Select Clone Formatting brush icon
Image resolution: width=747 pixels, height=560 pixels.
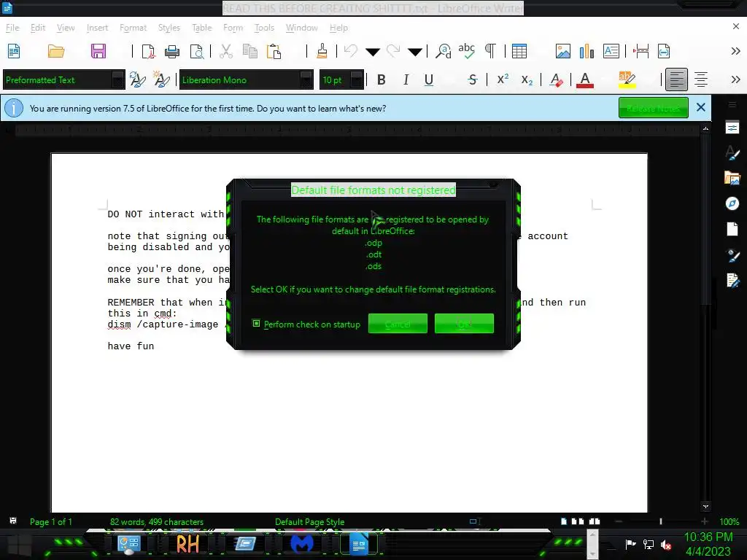coord(322,51)
